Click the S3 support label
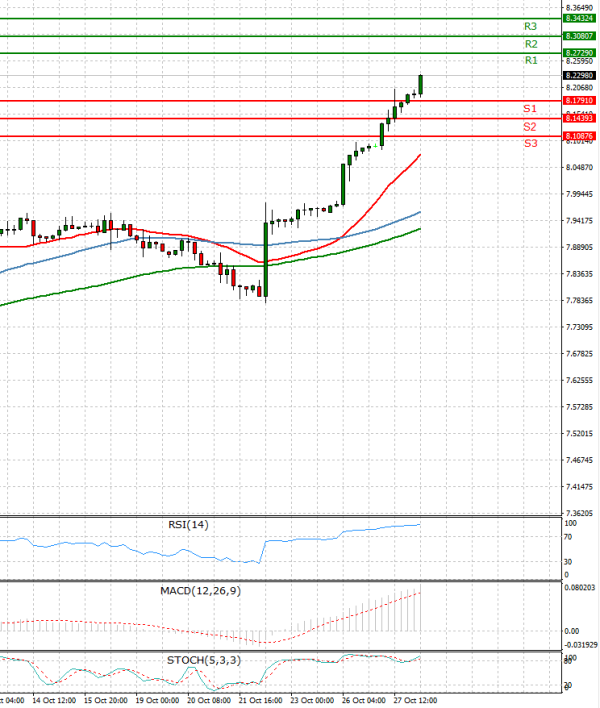600x708 pixels. [530, 144]
